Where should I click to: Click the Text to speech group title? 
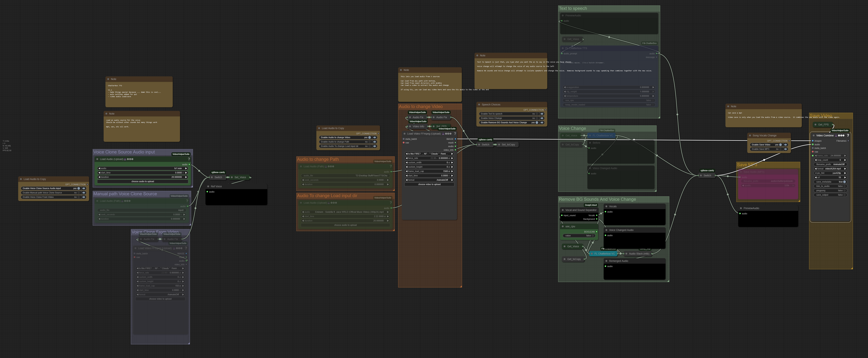[x=573, y=8]
